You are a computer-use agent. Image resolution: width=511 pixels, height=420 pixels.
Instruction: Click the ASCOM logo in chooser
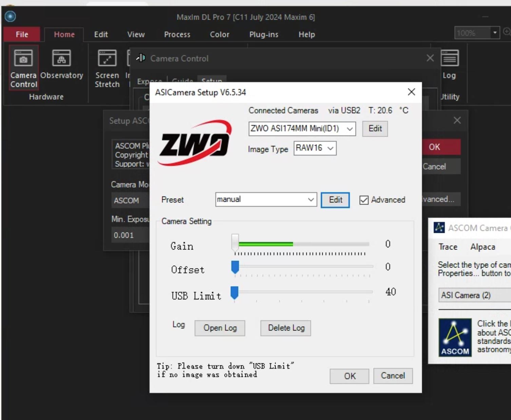point(455,337)
